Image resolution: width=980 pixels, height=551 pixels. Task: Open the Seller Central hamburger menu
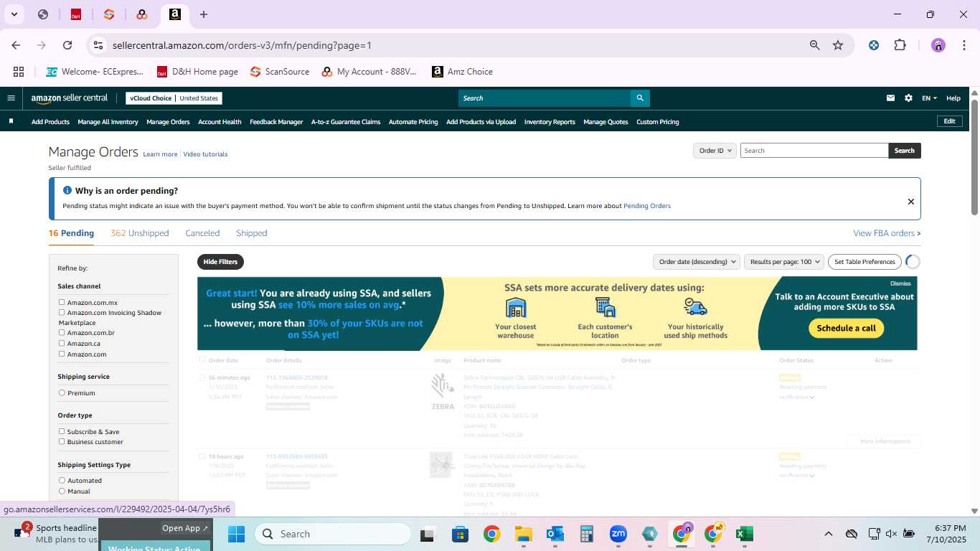[11, 98]
